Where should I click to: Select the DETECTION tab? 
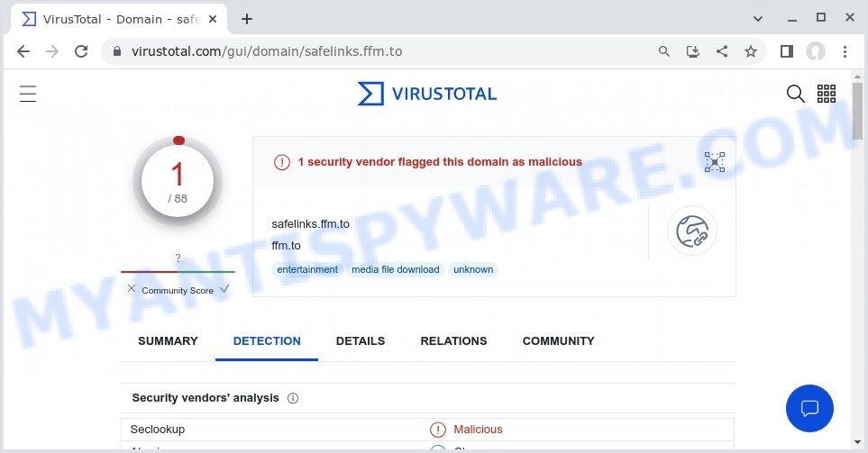pyautogui.click(x=267, y=341)
